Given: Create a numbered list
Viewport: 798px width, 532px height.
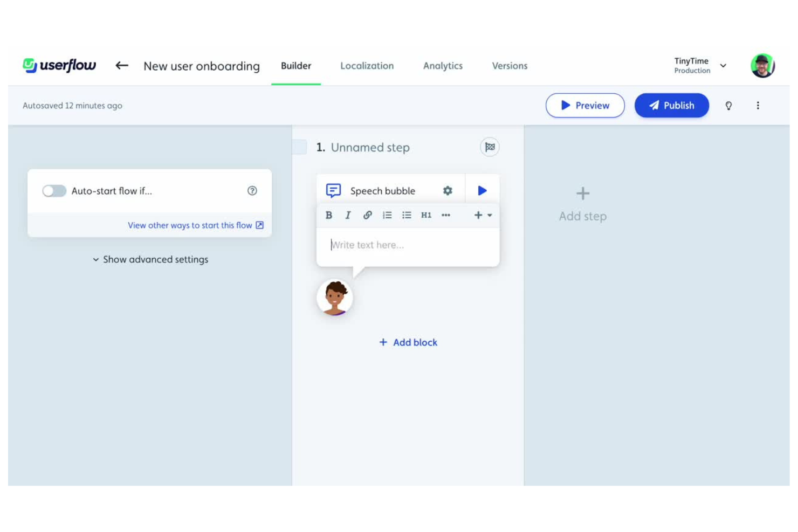Looking at the screenshot, I should click(x=387, y=215).
